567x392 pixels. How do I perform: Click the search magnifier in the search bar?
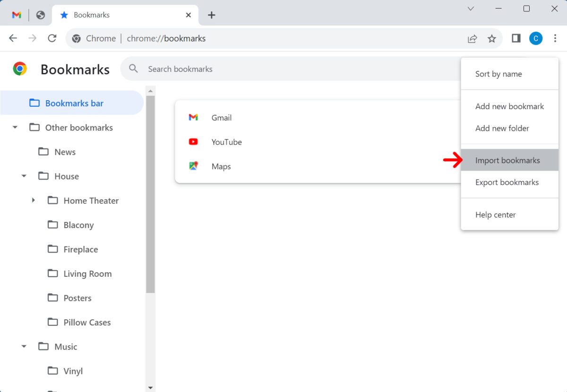tap(133, 69)
